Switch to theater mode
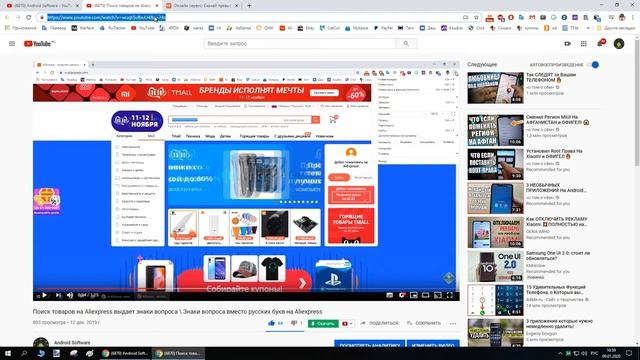 [426, 295]
